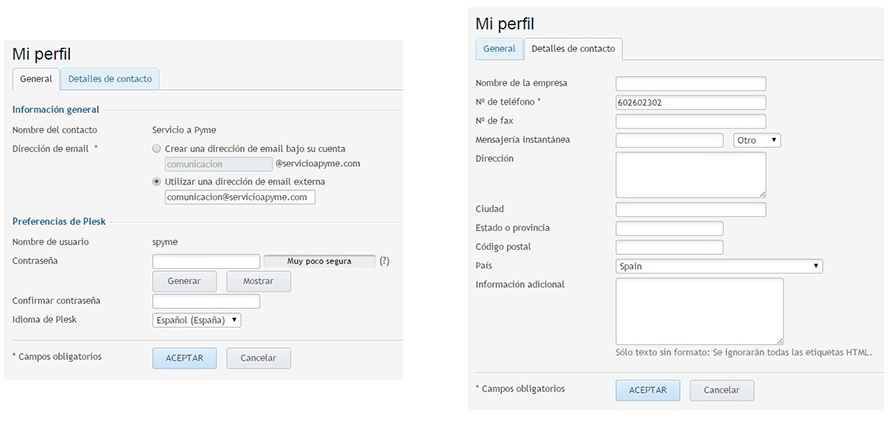
Task: Click ACEPTAR below Idioma de Plesk
Action: pyautogui.click(x=184, y=358)
